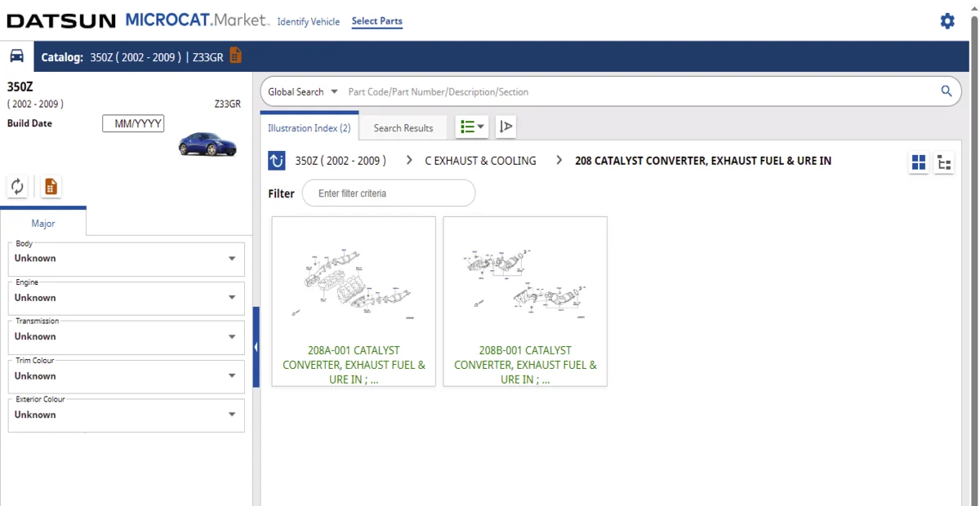
Task: Go back using the blue return arrow icon
Action: [277, 161]
